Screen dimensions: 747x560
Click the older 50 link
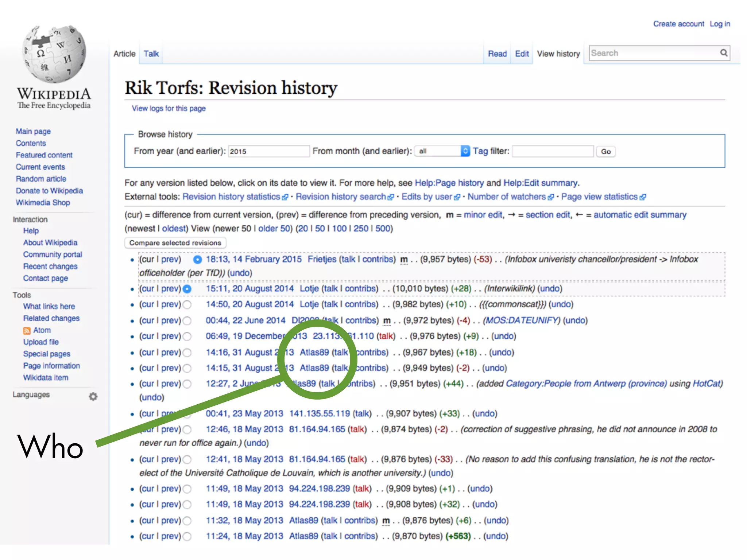click(x=274, y=229)
